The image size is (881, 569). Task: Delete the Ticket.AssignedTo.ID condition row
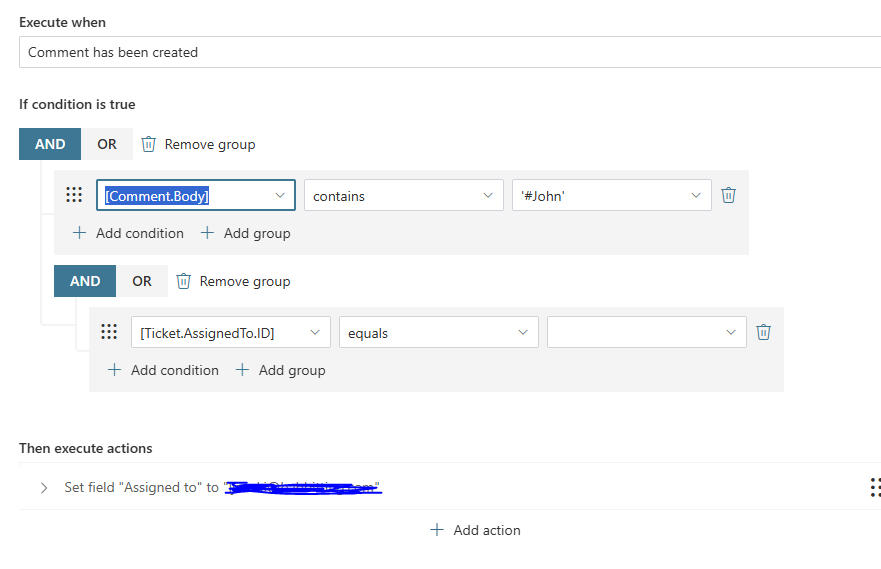tap(763, 333)
